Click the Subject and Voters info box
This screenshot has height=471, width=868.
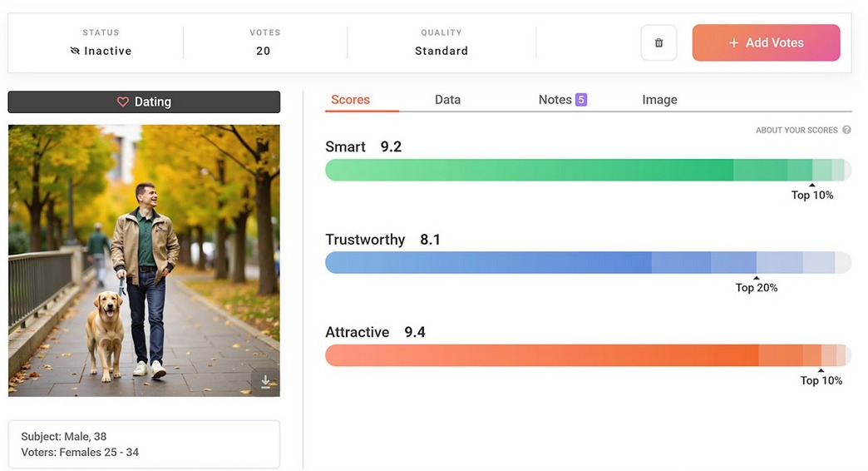click(x=144, y=444)
